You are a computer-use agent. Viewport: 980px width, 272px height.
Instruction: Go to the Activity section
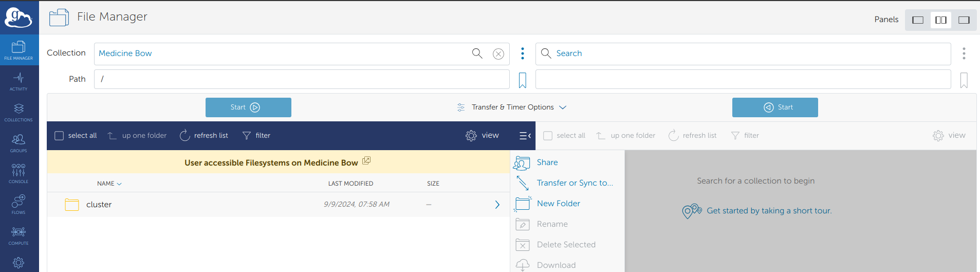click(x=19, y=81)
